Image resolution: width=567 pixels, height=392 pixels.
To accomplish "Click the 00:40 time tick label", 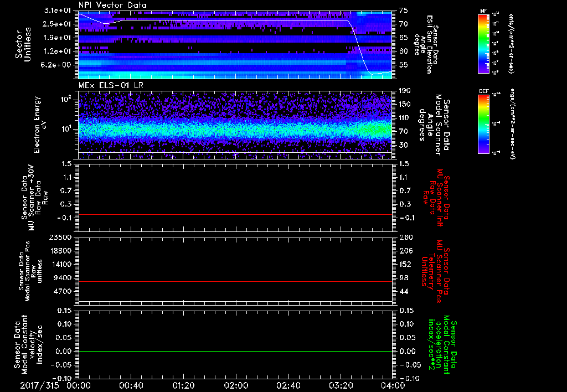I will [x=131, y=385].
